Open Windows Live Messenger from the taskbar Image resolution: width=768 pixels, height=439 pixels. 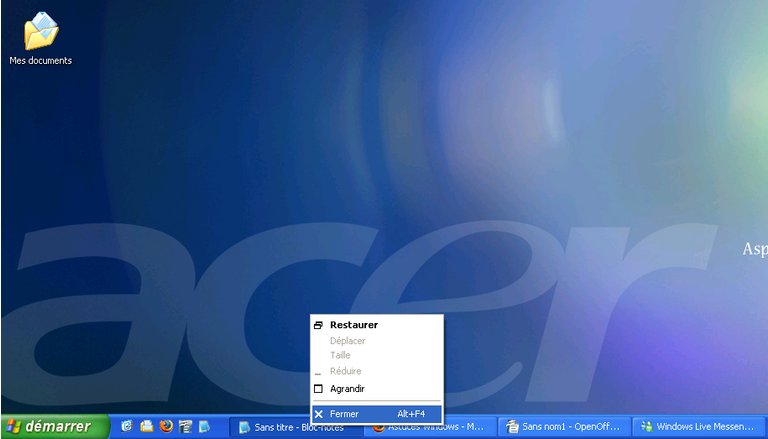coord(699,427)
